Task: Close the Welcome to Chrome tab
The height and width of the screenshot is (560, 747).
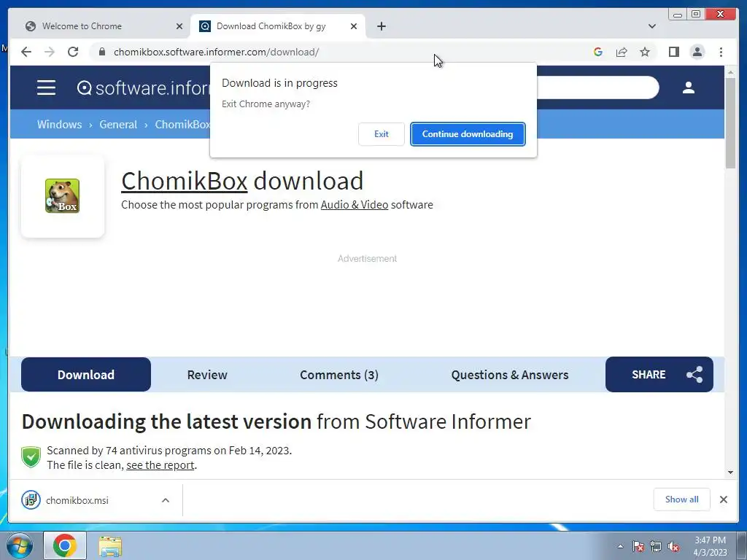Action: click(x=179, y=26)
